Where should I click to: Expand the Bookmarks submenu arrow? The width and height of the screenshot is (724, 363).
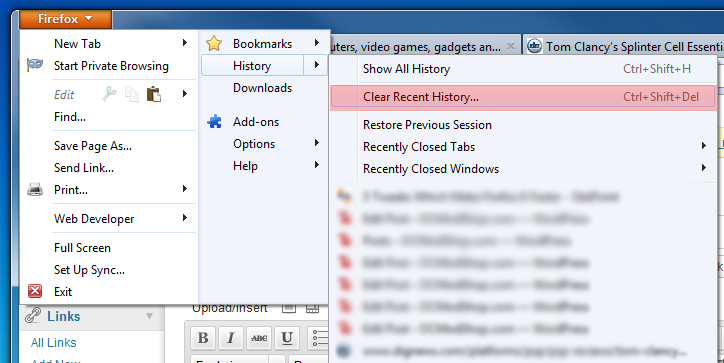(x=317, y=43)
